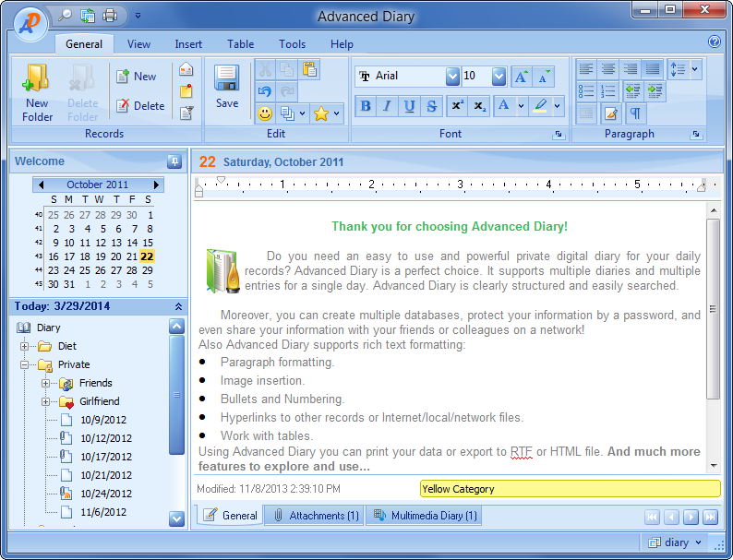This screenshot has height=560, width=733.
Task: Jump to the first record
Action: click(652, 517)
